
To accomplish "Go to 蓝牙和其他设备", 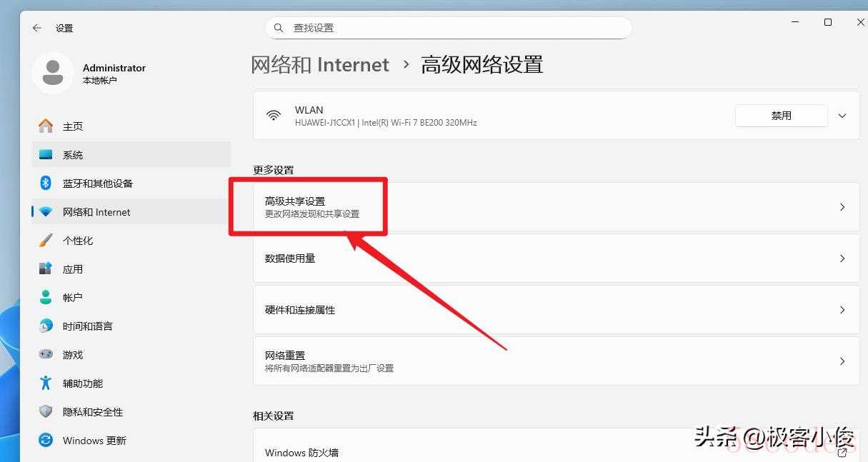I will coord(131,184).
